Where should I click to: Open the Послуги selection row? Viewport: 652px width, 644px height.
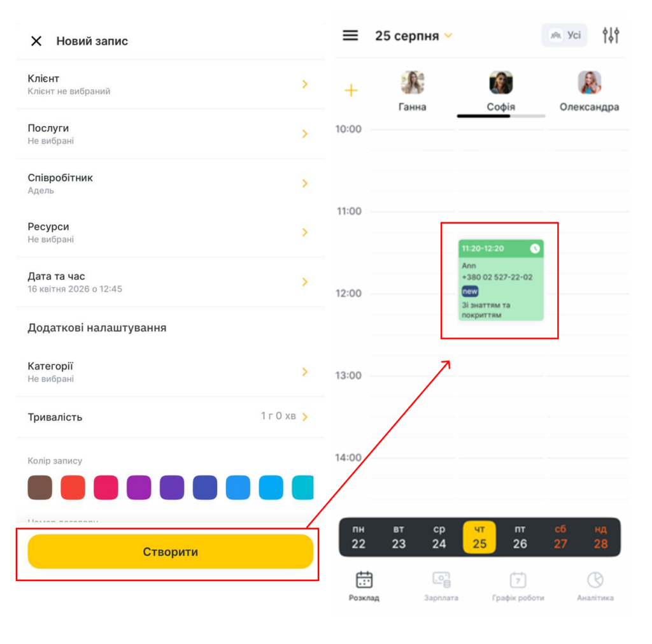[x=170, y=134]
